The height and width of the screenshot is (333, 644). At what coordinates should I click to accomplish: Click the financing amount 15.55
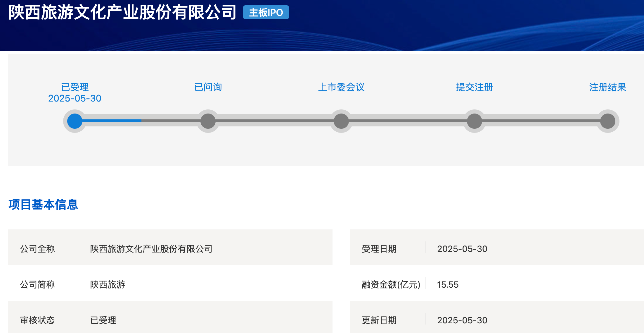448,284
